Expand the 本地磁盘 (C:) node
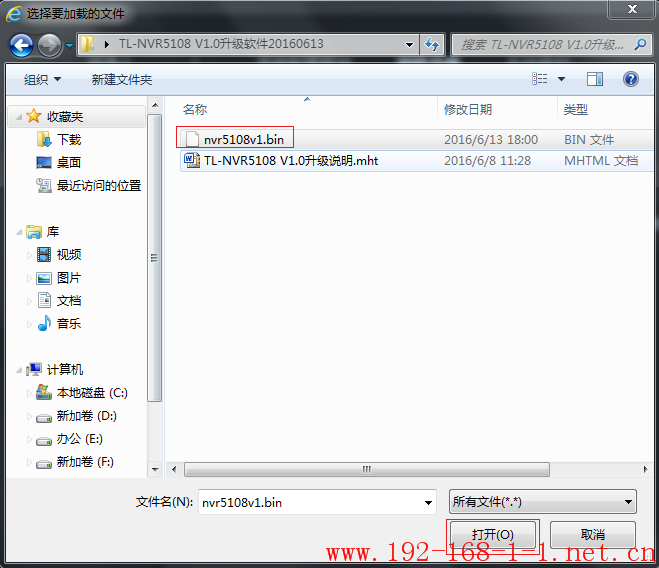The height and width of the screenshot is (568, 659). (29, 394)
